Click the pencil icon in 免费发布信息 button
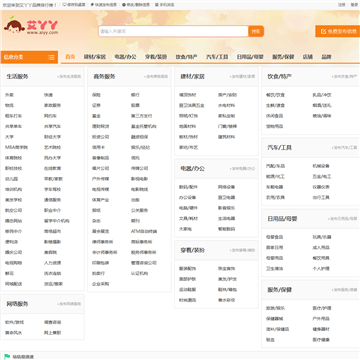Screen dimensions: 360x360 tap(323, 31)
